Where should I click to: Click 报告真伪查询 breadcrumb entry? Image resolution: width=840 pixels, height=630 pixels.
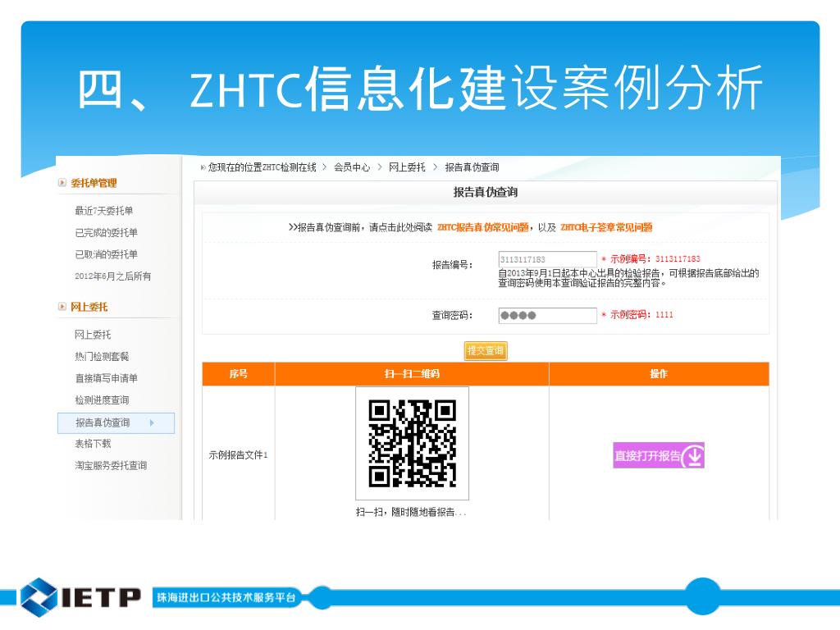472,167
